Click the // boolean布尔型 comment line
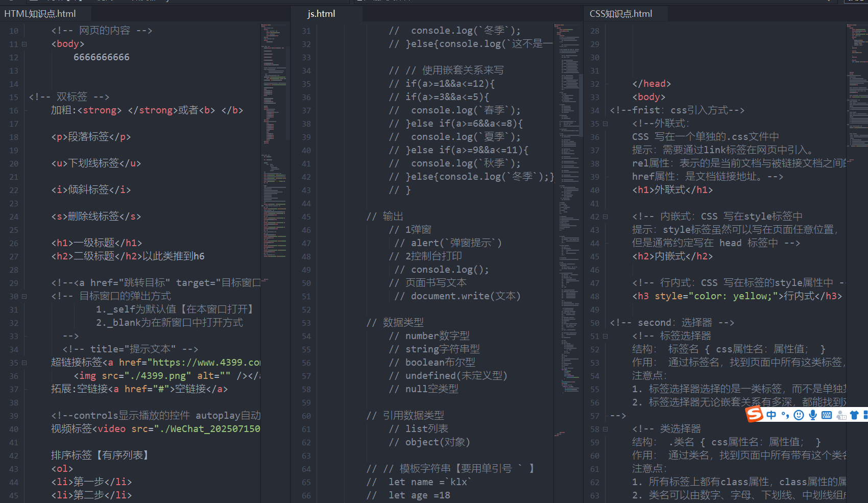 coord(432,363)
